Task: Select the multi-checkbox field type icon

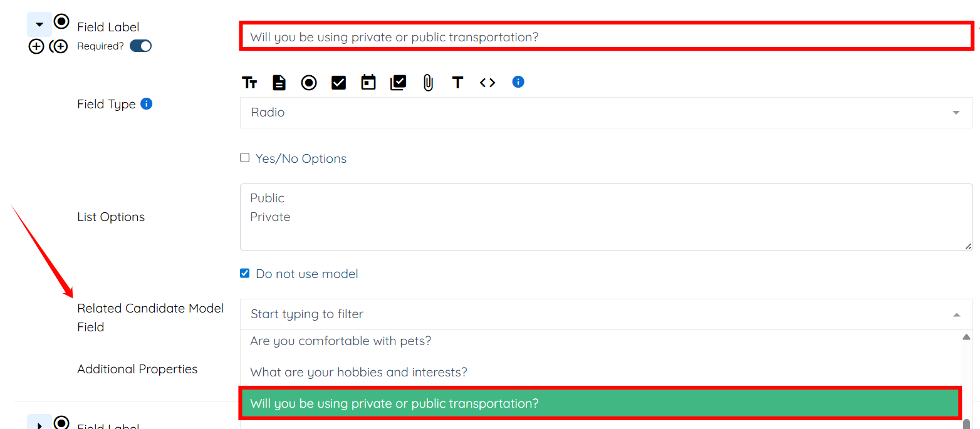Action: [398, 83]
